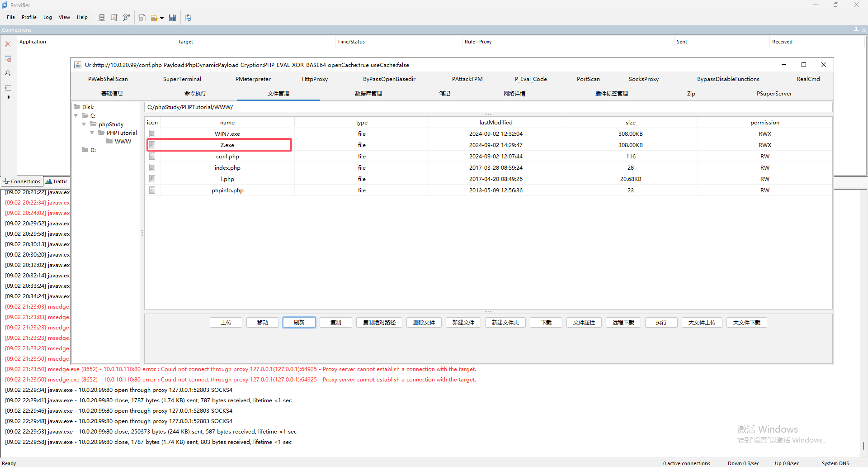The width and height of the screenshot is (868, 467).
Task: Click the 大文件上传 button
Action: coord(702,322)
